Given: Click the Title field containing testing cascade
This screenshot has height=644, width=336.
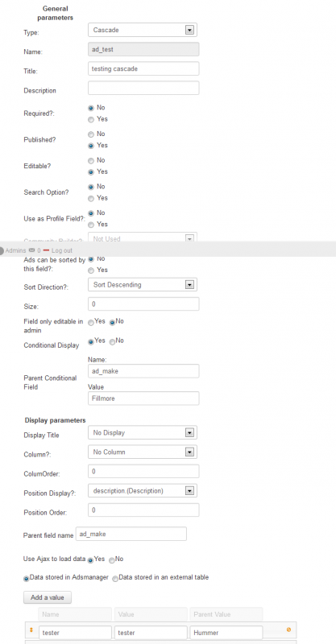Looking at the screenshot, I should pos(143,68).
